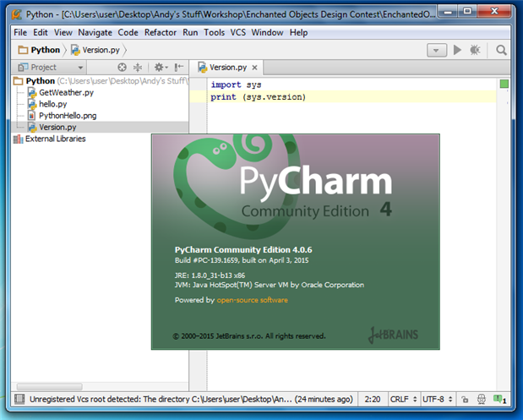Open the Run menu
This screenshot has height=420, width=523.
(x=190, y=32)
